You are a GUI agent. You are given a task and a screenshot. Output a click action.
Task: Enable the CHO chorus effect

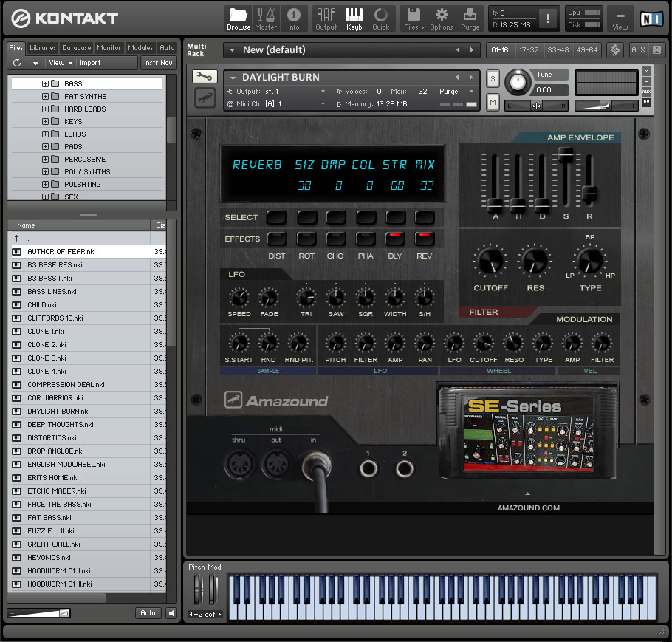coord(335,239)
